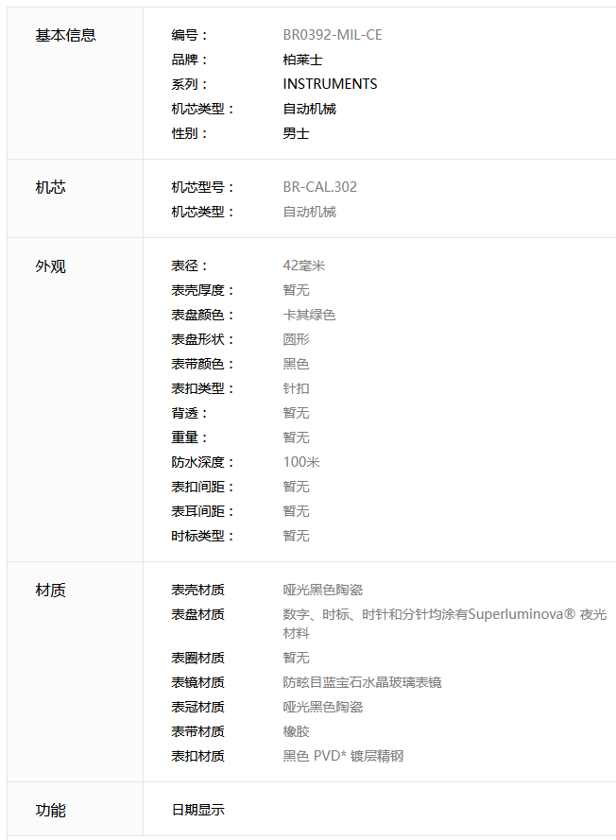The image size is (616, 840).
Task: Click the 日期显示 function entry
Action: click(198, 810)
